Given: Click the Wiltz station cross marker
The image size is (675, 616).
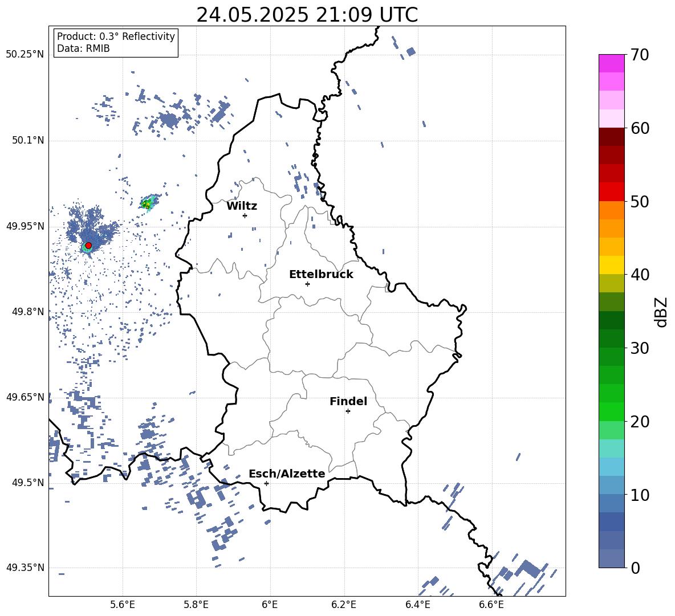Looking at the screenshot, I should coord(245,215).
